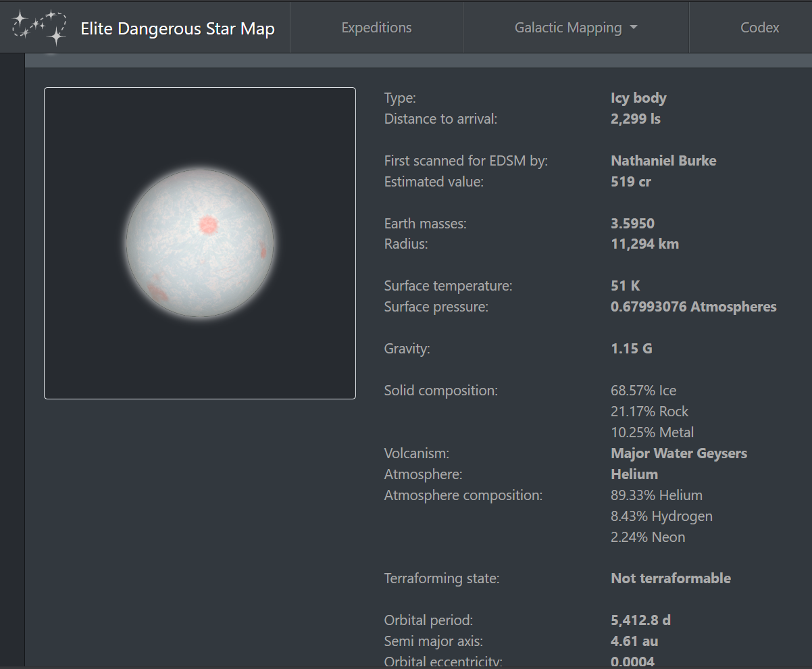Click the surface temperature '51 K'
The height and width of the screenshot is (669, 812).
tap(625, 286)
